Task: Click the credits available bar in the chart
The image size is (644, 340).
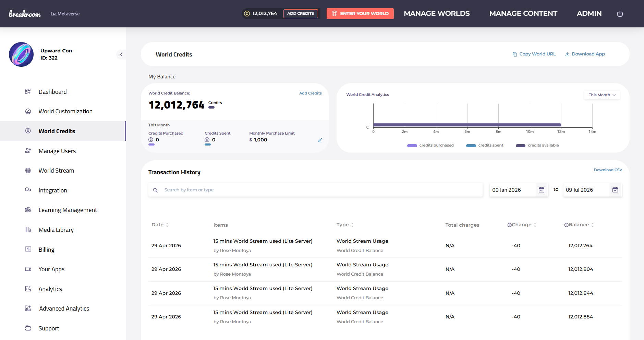Action: pos(467,125)
